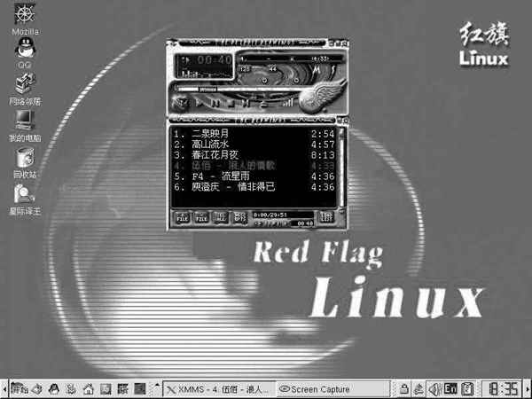Select the dimmed playlist track 4
The height and width of the screenshot is (399, 532).
click(254, 166)
